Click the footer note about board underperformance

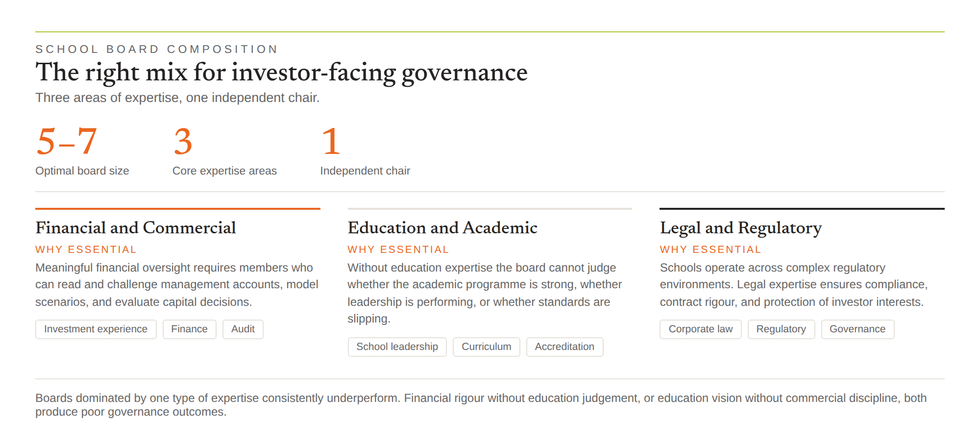[481, 405]
